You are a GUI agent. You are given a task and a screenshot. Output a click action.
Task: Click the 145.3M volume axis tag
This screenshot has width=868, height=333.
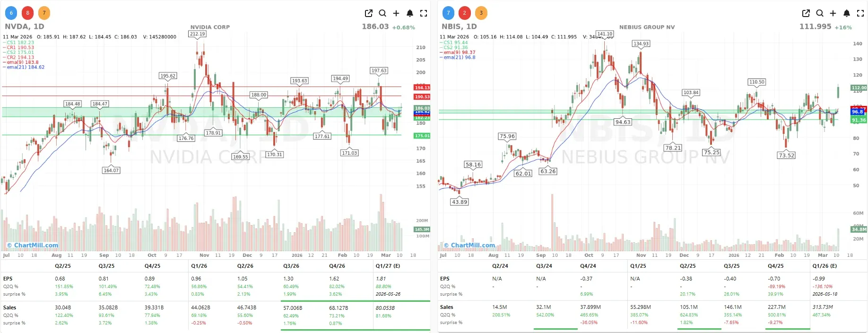click(x=422, y=229)
